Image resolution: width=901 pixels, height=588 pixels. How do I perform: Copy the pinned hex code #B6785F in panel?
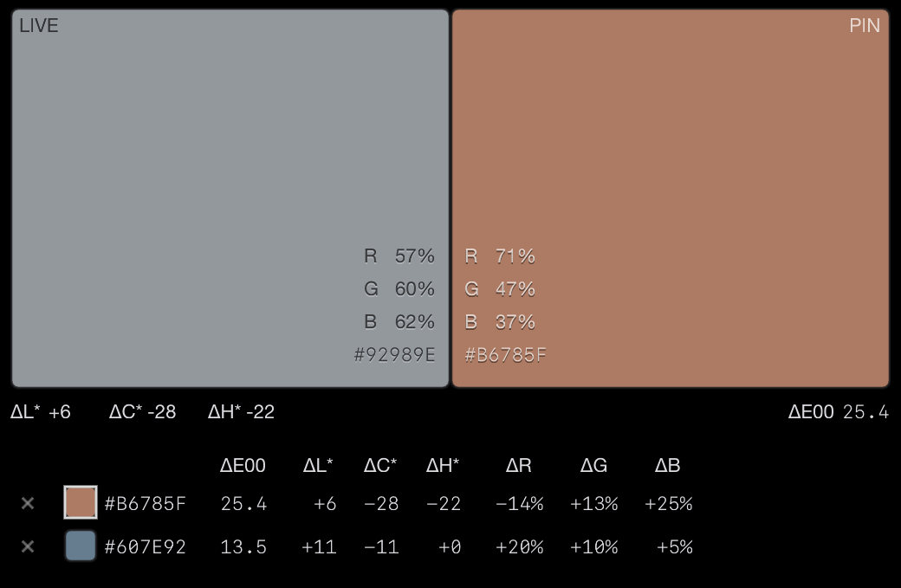[x=506, y=355]
